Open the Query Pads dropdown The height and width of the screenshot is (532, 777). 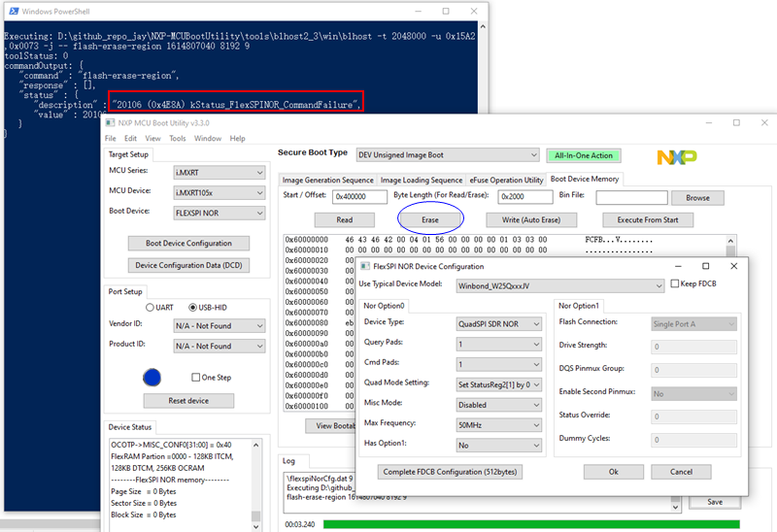pos(499,345)
